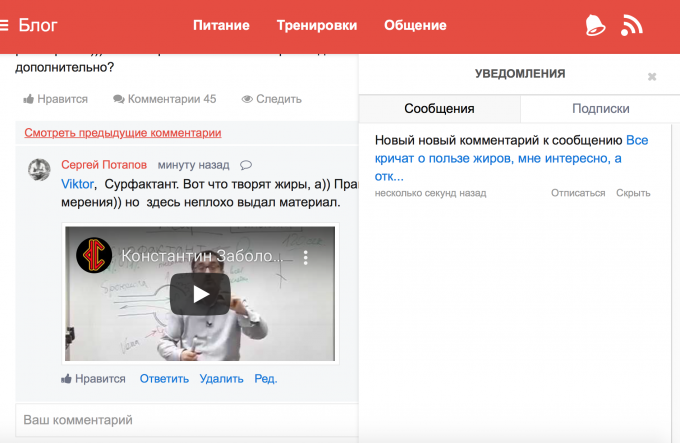Close the Уведомления panel
Image resolution: width=680 pixels, height=443 pixels.
click(652, 76)
